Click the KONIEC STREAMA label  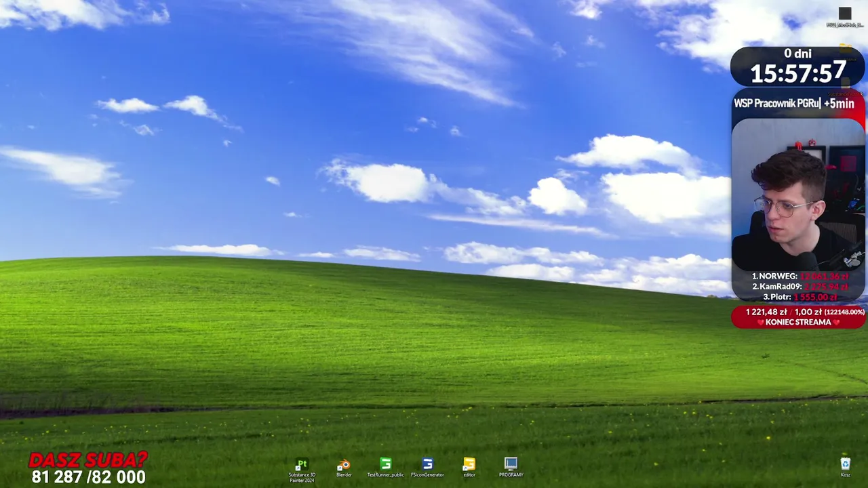pyautogui.click(x=798, y=322)
